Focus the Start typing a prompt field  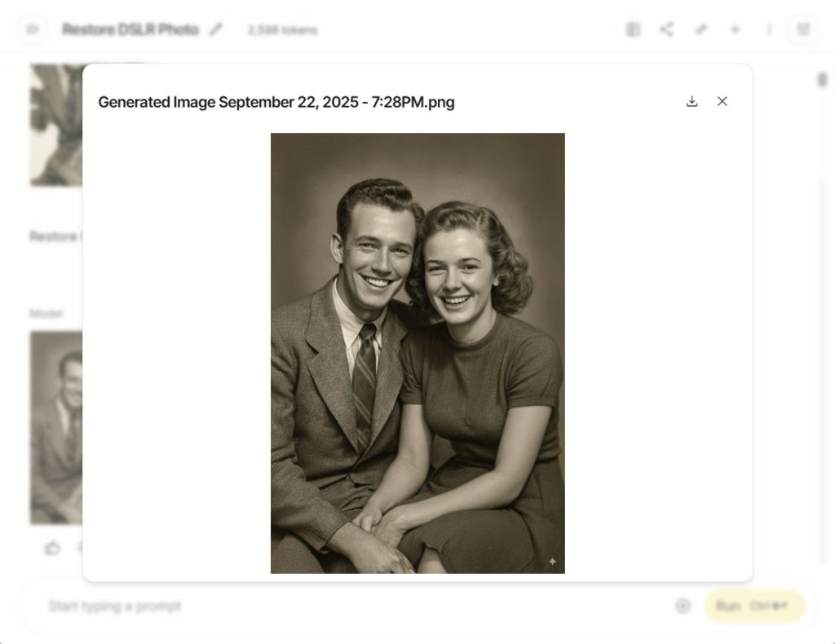click(x=351, y=607)
